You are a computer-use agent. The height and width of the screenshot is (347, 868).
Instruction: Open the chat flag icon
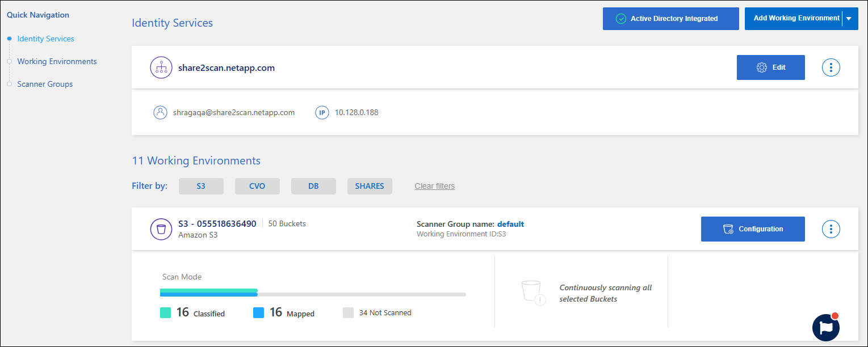tap(825, 327)
